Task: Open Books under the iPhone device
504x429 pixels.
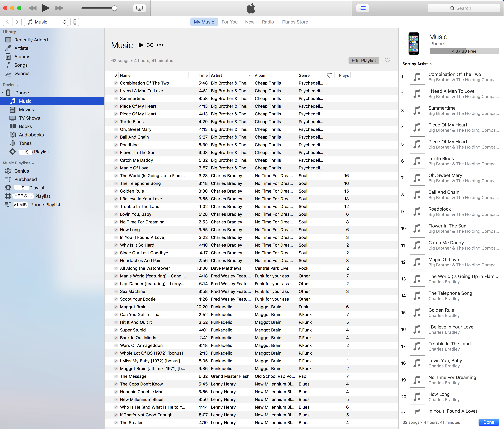Action: coord(25,126)
